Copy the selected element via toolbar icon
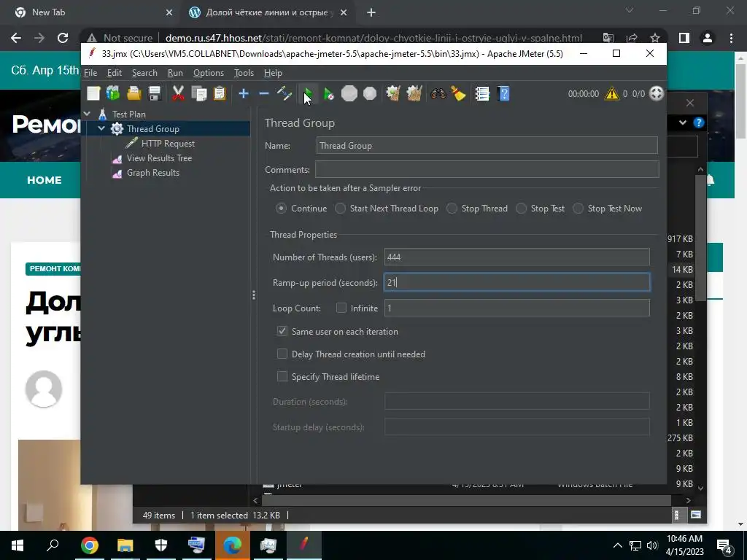747x560 pixels. coord(198,93)
